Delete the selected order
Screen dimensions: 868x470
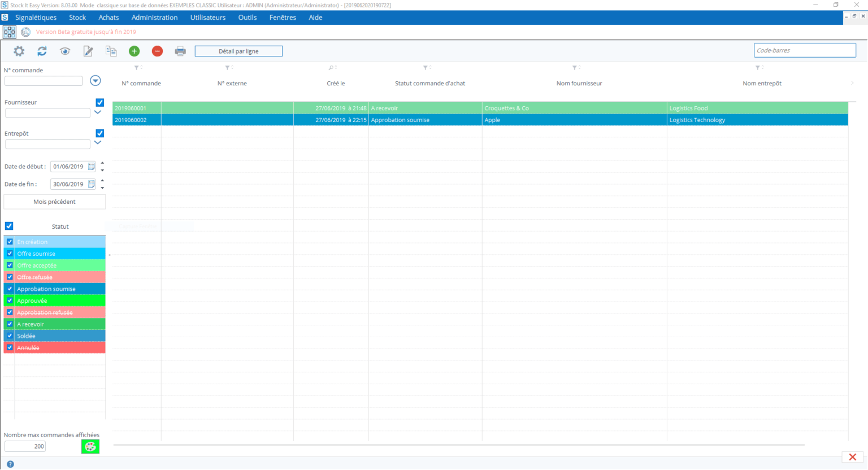click(x=157, y=51)
